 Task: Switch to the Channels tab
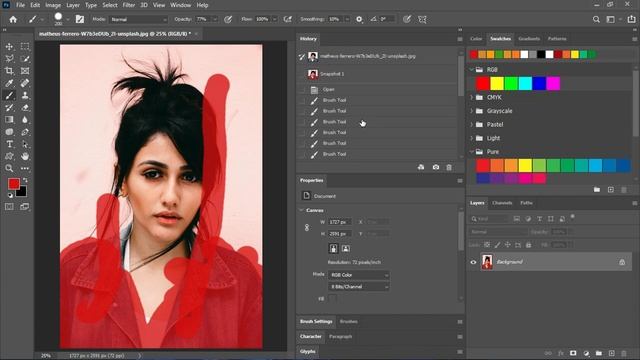[502, 203]
